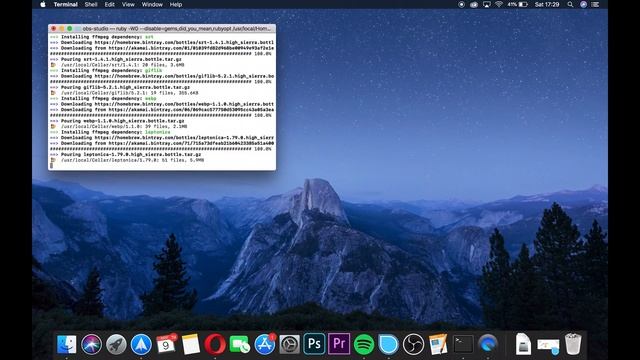Open the white document file in Dock
Image resolution: width=640 pixels, height=360 pixels.
coord(523,344)
